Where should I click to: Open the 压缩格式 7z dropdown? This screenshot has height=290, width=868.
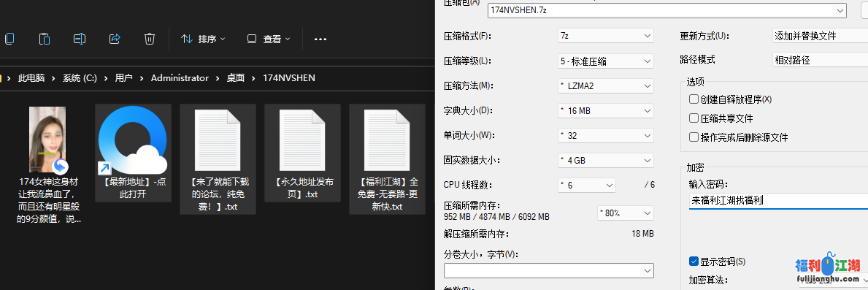[x=606, y=36]
